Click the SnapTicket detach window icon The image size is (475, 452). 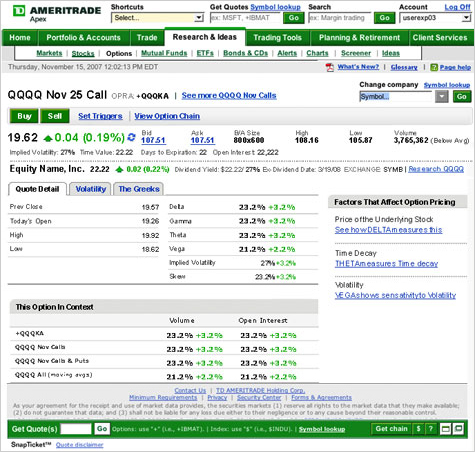point(458,429)
